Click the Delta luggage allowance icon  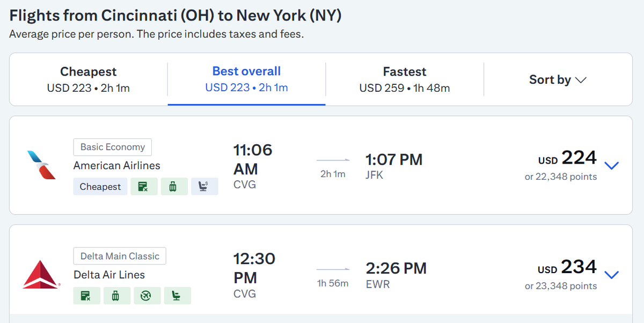pos(116,296)
